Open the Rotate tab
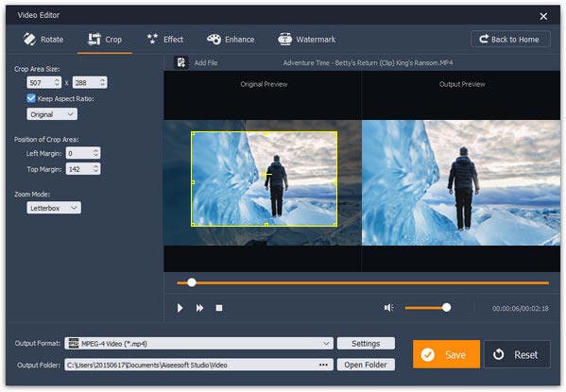The image size is (566, 392). 43,40
